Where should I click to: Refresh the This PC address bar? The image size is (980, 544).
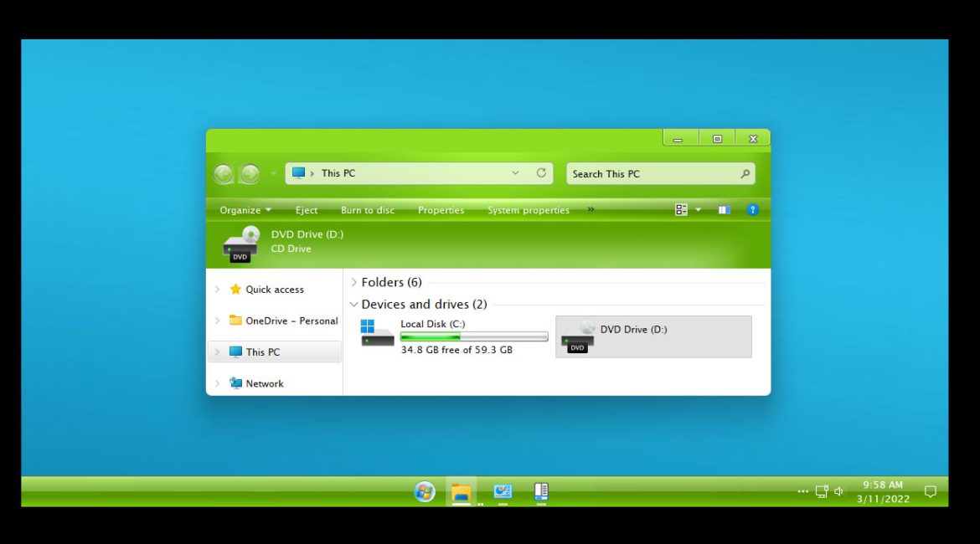(541, 173)
